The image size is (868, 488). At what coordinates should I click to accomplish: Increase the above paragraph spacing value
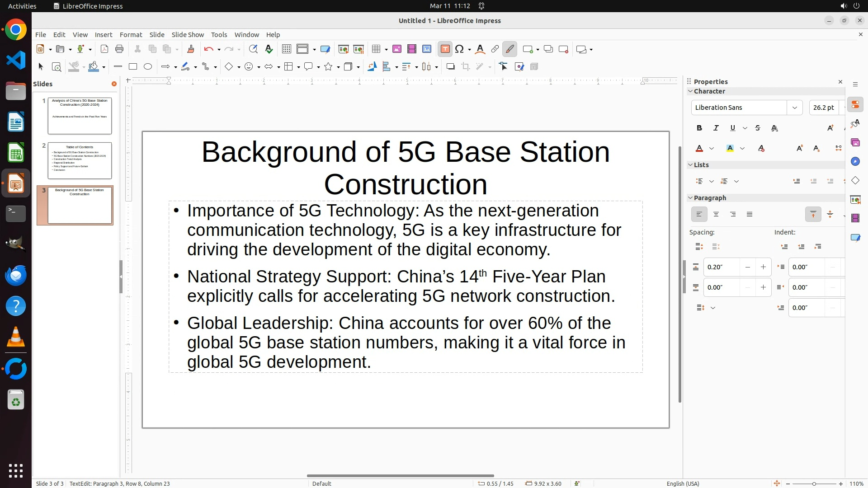pyautogui.click(x=763, y=267)
